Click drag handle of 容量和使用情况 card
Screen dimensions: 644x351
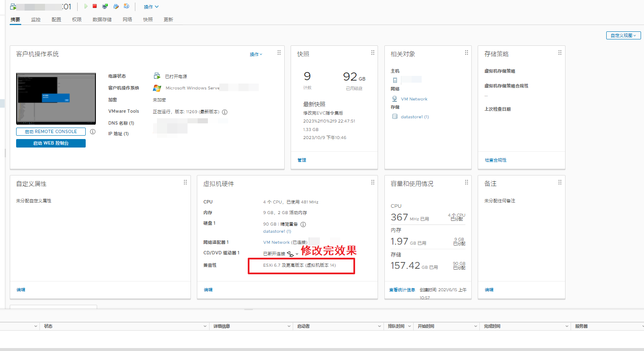coord(466,182)
